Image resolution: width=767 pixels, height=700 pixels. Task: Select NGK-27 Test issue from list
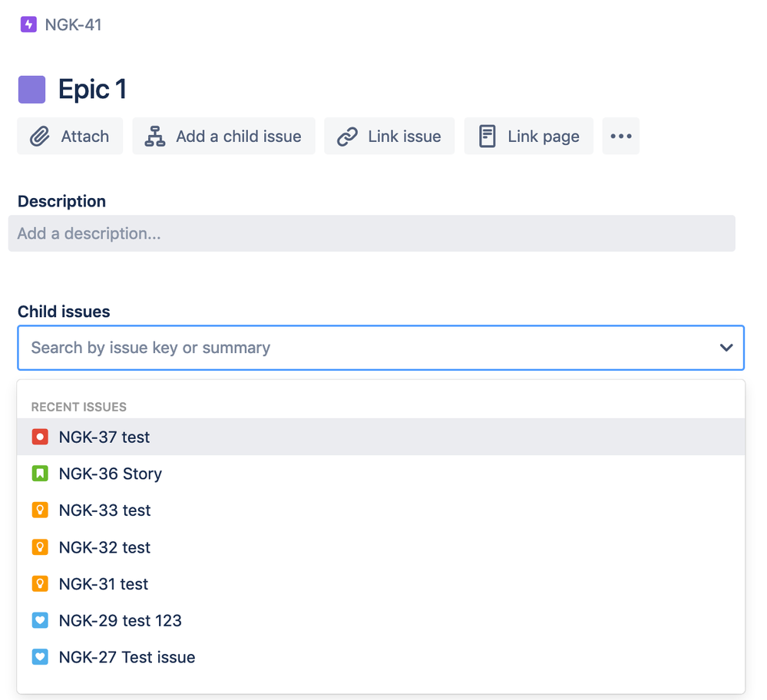coord(381,657)
